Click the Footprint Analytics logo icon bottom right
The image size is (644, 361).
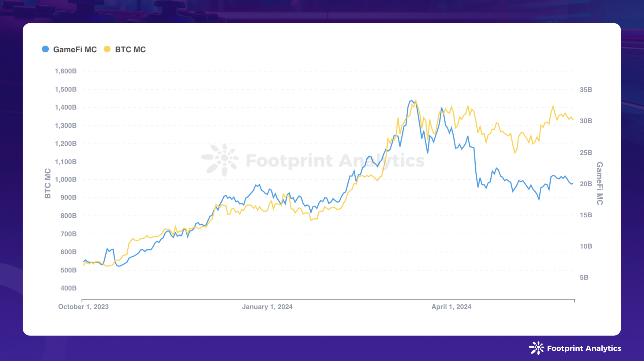tap(536, 348)
